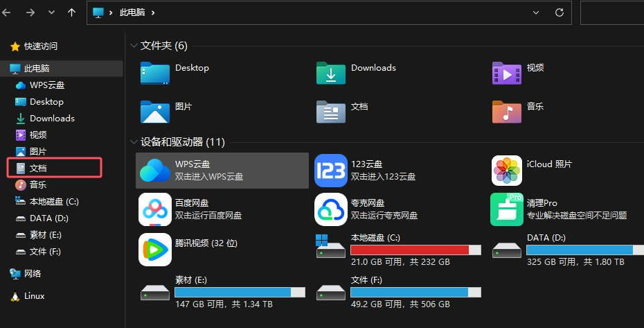Select the WPS云盘 cloud icon

[155, 171]
